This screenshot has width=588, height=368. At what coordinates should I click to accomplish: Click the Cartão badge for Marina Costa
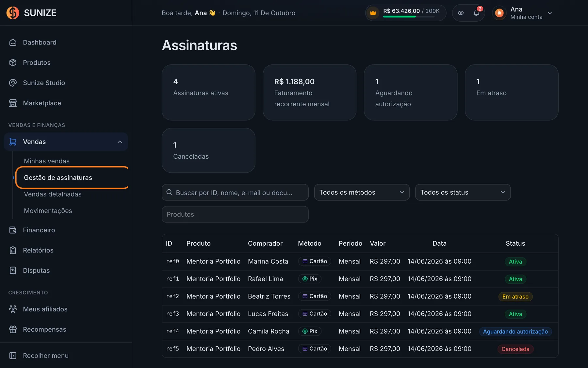(x=315, y=261)
